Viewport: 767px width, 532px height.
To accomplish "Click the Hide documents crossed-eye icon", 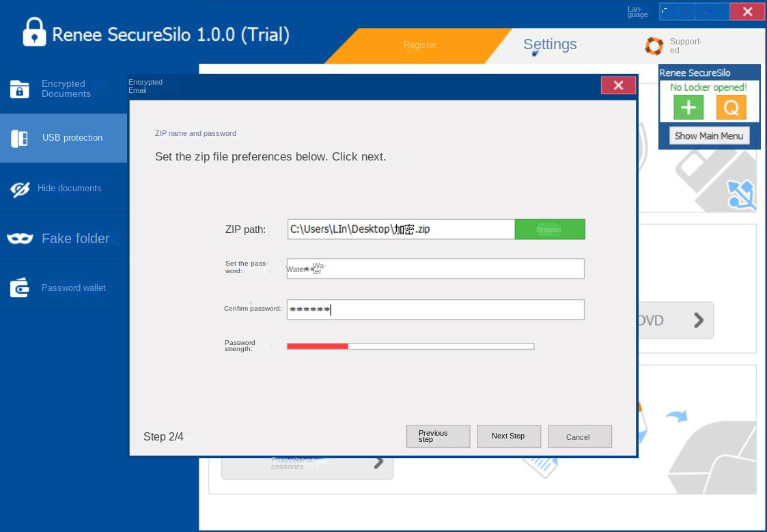I will [x=20, y=189].
